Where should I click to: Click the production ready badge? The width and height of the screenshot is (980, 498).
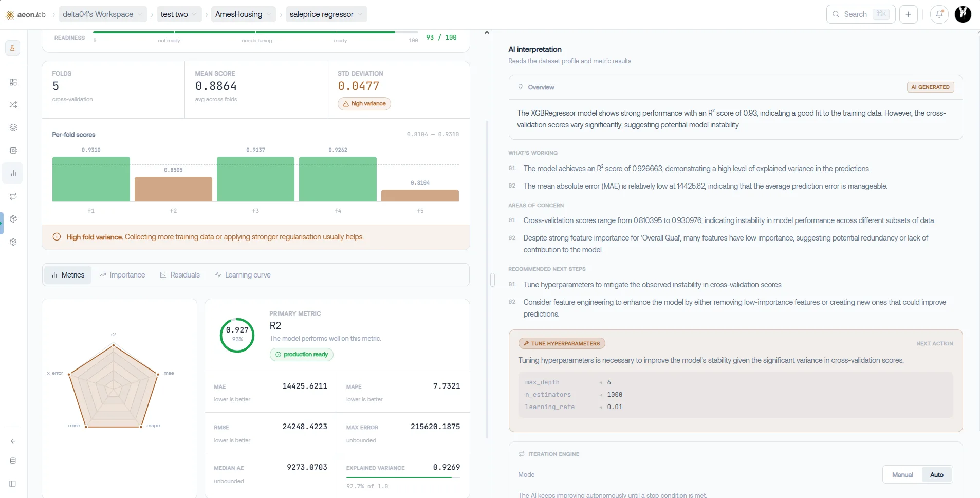pos(302,355)
